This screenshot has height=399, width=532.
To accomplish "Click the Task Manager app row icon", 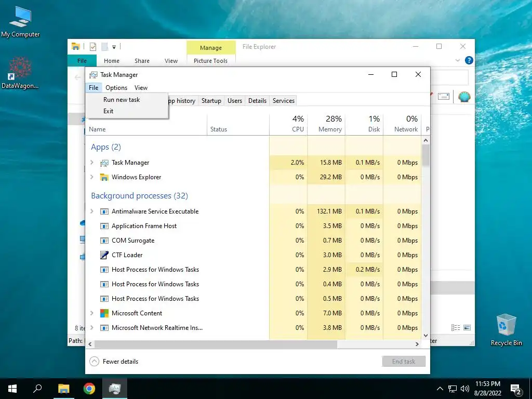I will tap(104, 163).
